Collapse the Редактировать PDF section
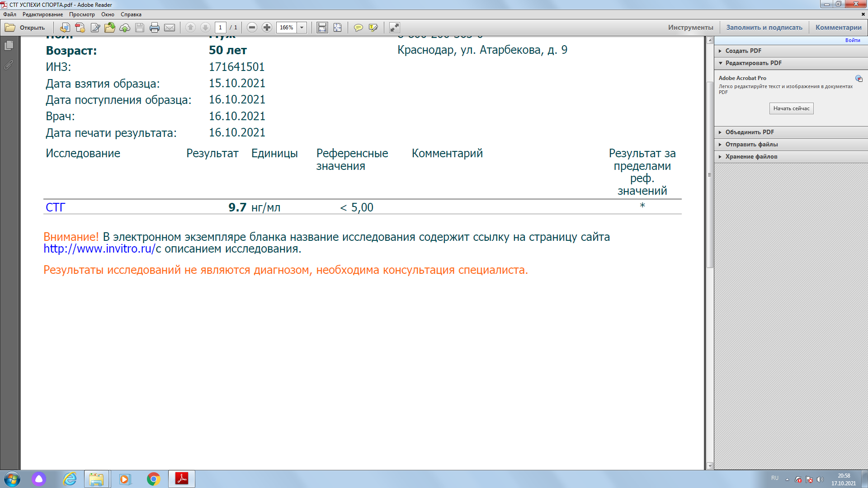 753,63
